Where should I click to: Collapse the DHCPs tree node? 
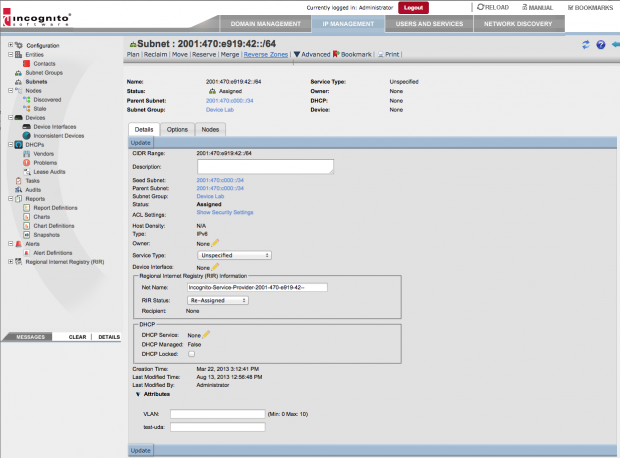pos(11,145)
